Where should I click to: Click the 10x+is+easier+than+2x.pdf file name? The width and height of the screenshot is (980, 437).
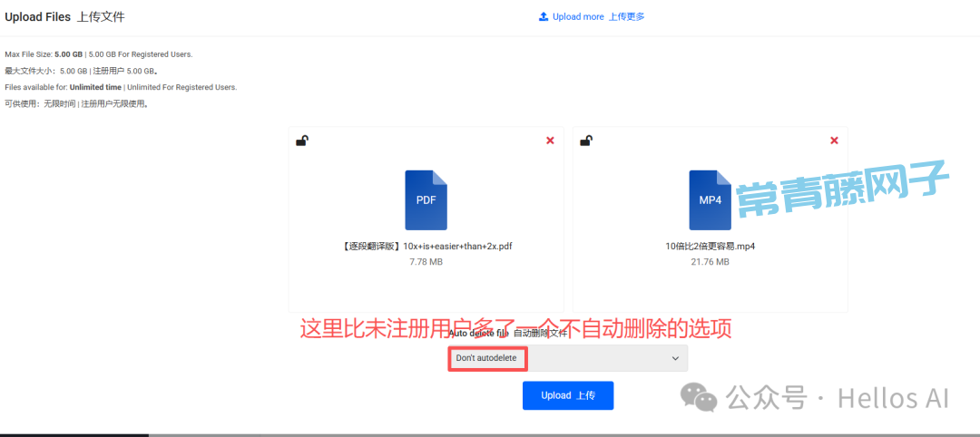(x=426, y=246)
